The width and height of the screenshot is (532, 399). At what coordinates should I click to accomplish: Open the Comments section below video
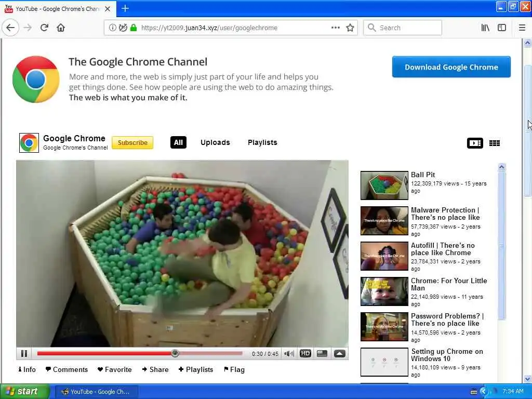point(66,369)
